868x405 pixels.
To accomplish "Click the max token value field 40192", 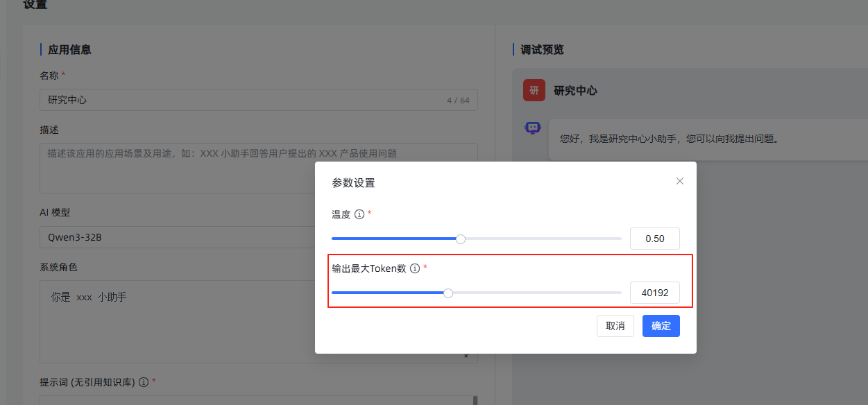I will (655, 293).
